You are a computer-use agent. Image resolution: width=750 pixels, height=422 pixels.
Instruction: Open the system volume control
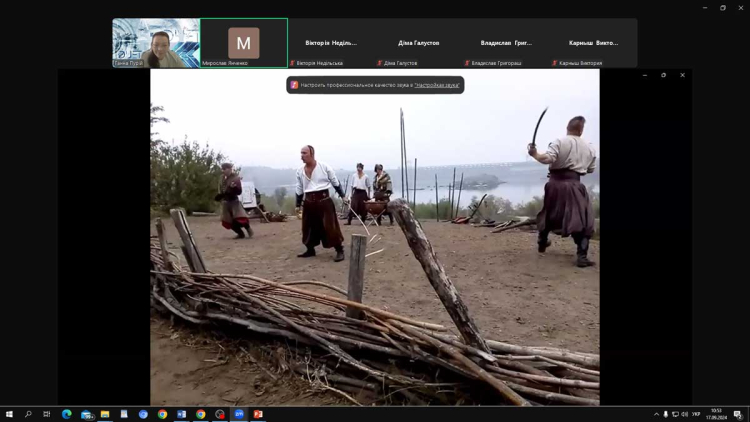[x=685, y=414]
